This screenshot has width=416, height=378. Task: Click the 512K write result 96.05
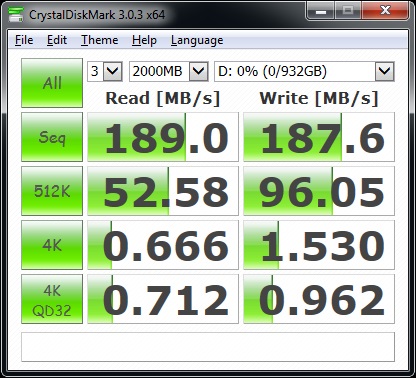click(x=319, y=191)
